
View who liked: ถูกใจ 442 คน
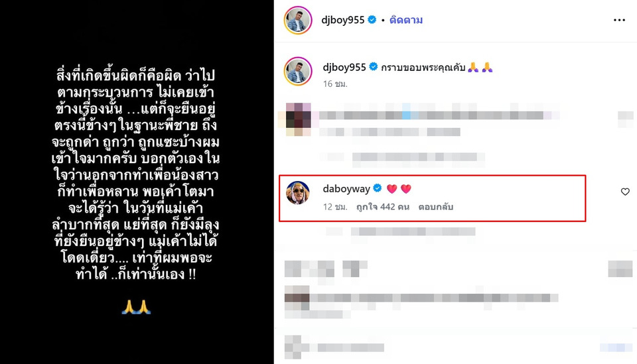click(382, 207)
